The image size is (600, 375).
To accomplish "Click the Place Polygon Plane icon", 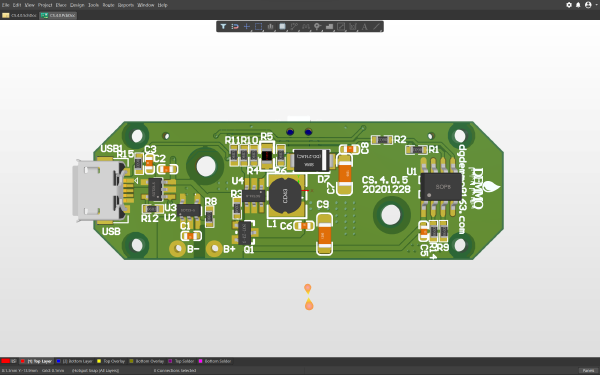I will [329, 26].
